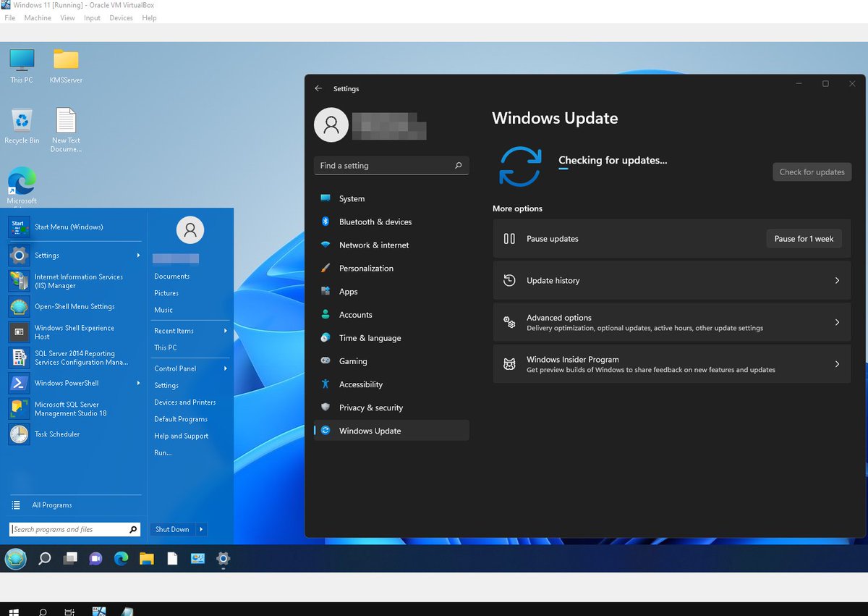Open Start Menu (Windows) entry
This screenshot has width=868, height=616.
[x=76, y=227]
